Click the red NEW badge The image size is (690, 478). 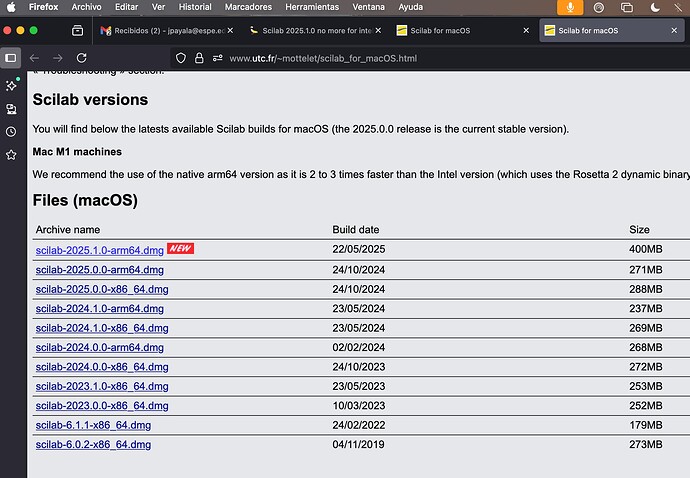[180, 249]
